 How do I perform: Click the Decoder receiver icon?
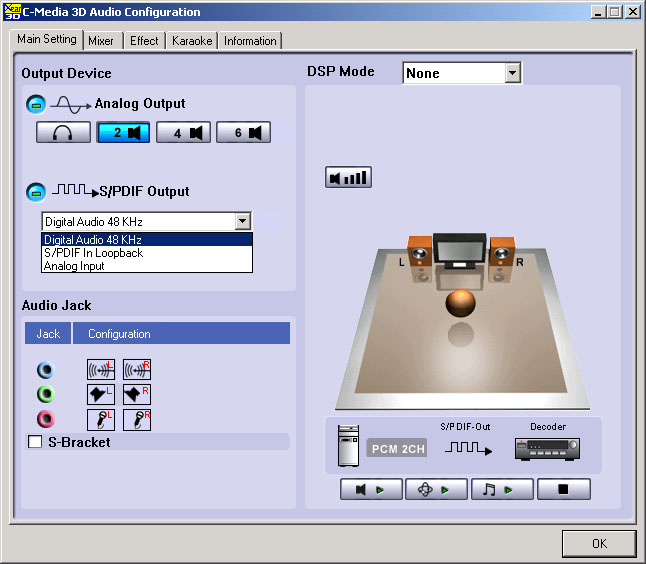[548, 449]
